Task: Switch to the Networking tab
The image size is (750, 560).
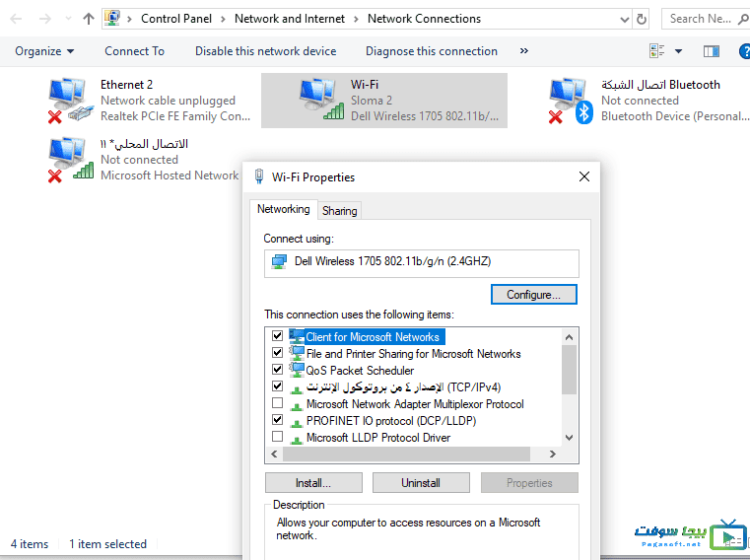Action: point(283,209)
